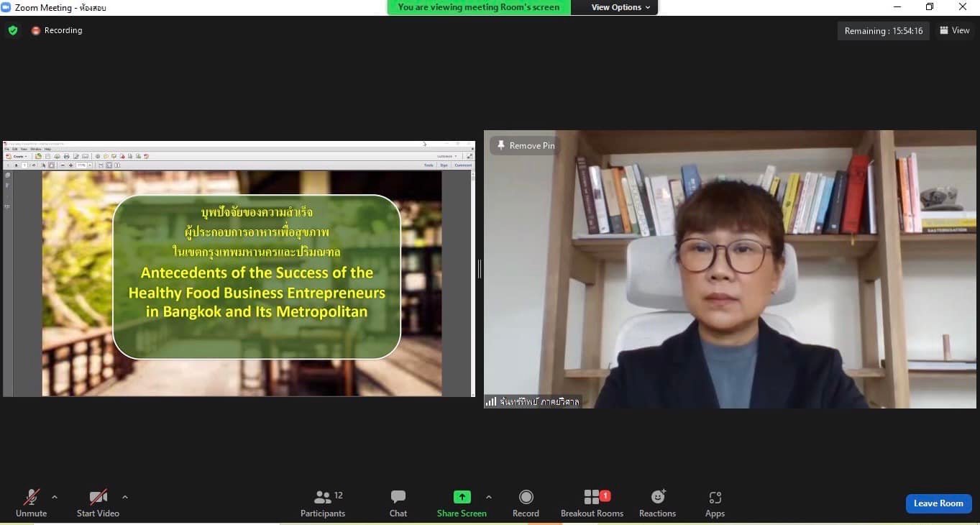
Task: Expand audio options arrow beside Unmute
Action: click(55, 497)
